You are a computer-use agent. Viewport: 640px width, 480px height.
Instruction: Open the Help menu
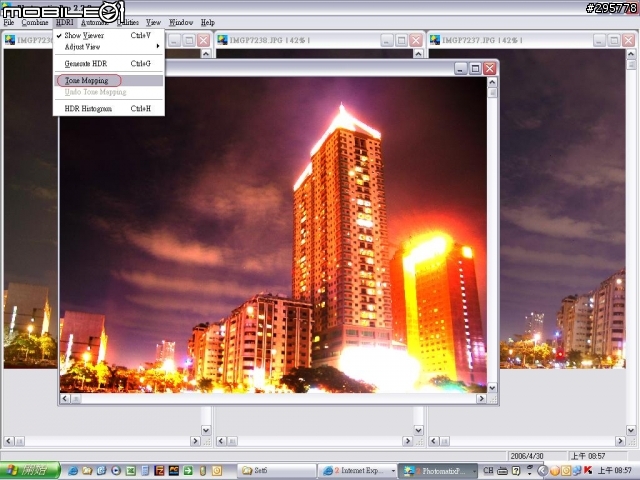click(x=207, y=22)
